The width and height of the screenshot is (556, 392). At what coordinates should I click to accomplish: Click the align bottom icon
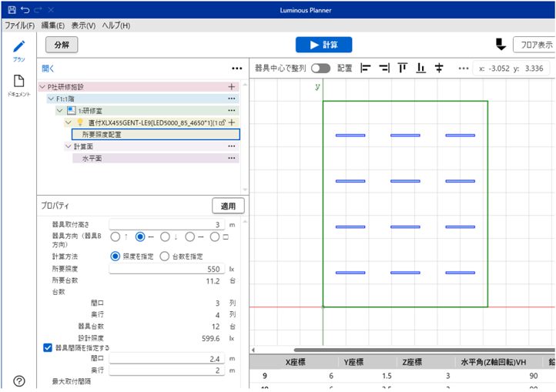pyautogui.click(x=420, y=68)
